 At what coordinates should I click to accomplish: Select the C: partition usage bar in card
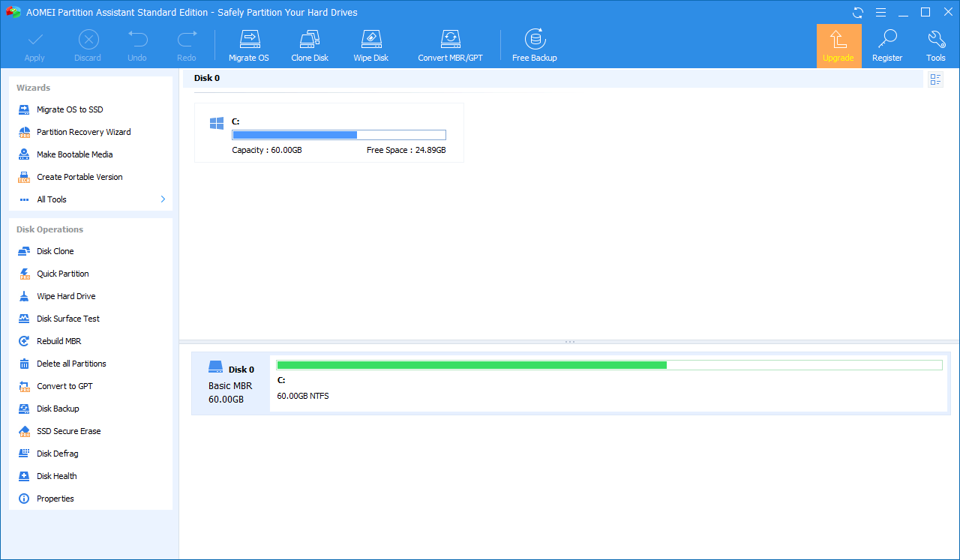tap(339, 135)
